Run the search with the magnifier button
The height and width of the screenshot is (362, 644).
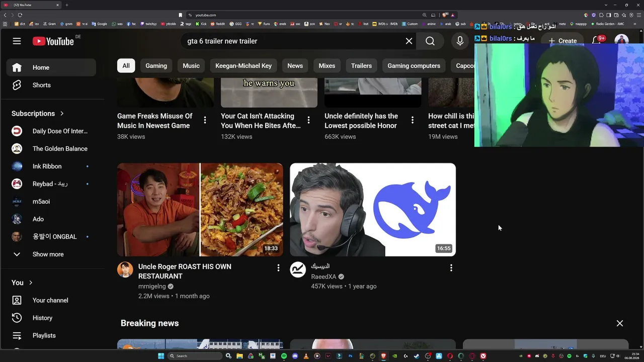click(430, 41)
